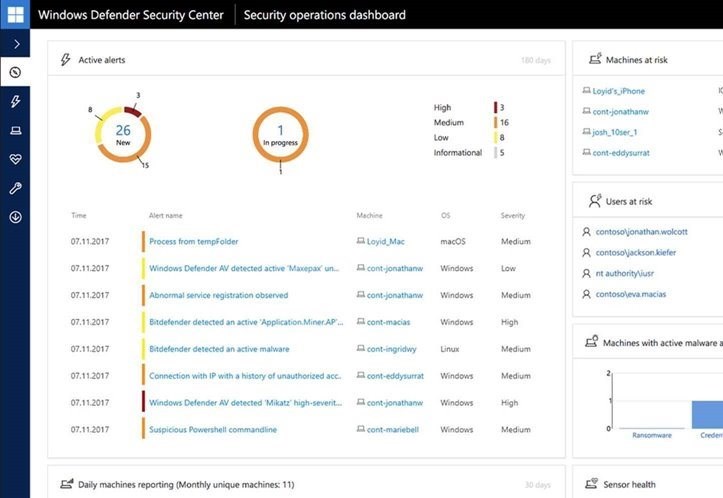The height and width of the screenshot is (498, 723).
Task: Sort alerts by OS column header
Action: 445,215
